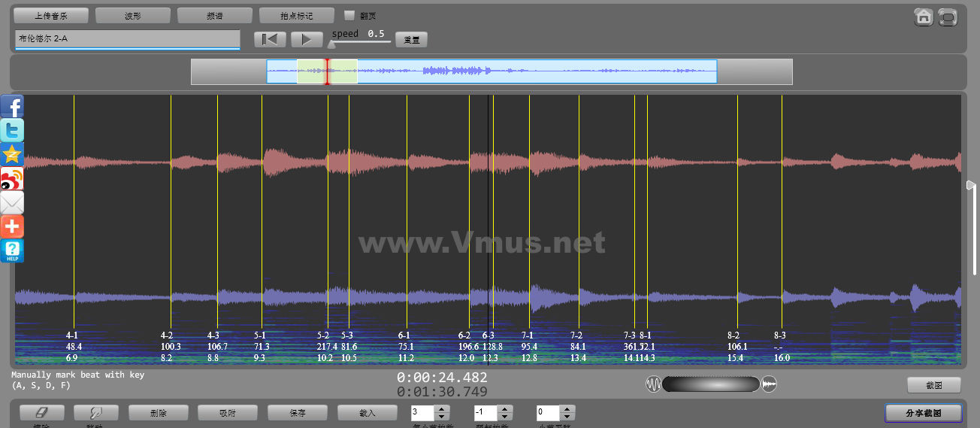Share via the Facebook icon
Screen dimensions: 980x428
[12, 106]
